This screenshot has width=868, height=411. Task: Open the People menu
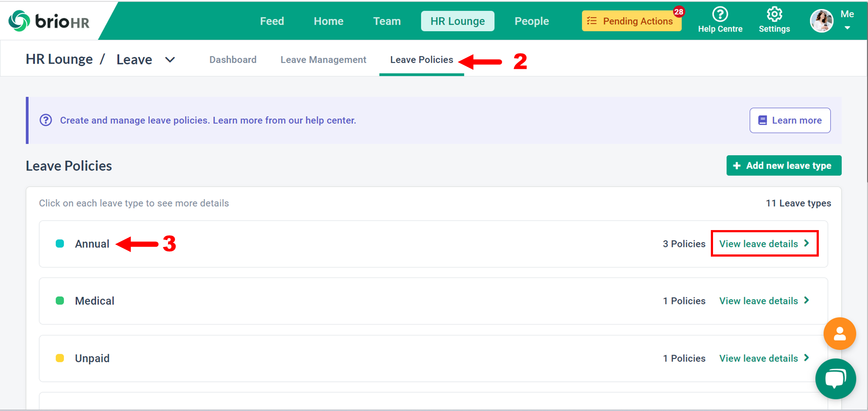pyautogui.click(x=532, y=21)
